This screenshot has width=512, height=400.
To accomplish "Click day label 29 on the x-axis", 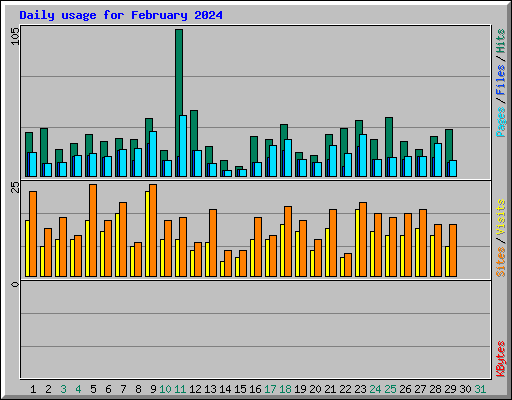I will coord(450,389).
